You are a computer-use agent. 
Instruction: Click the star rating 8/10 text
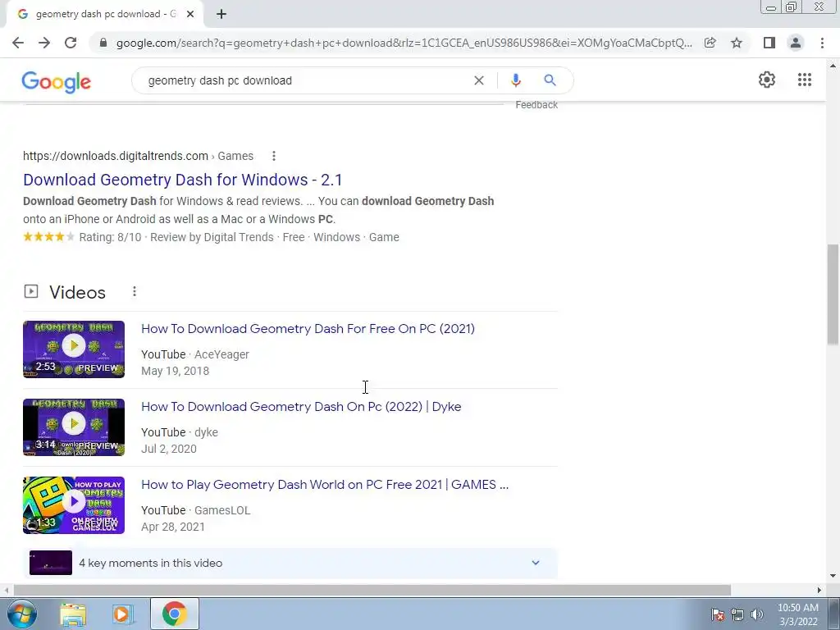click(111, 237)
